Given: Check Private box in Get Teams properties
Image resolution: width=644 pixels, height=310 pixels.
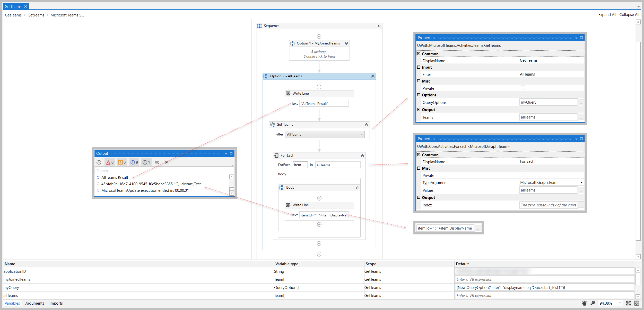Looking at the screenshot, I should pyautogui.click(x=523, y=88).
